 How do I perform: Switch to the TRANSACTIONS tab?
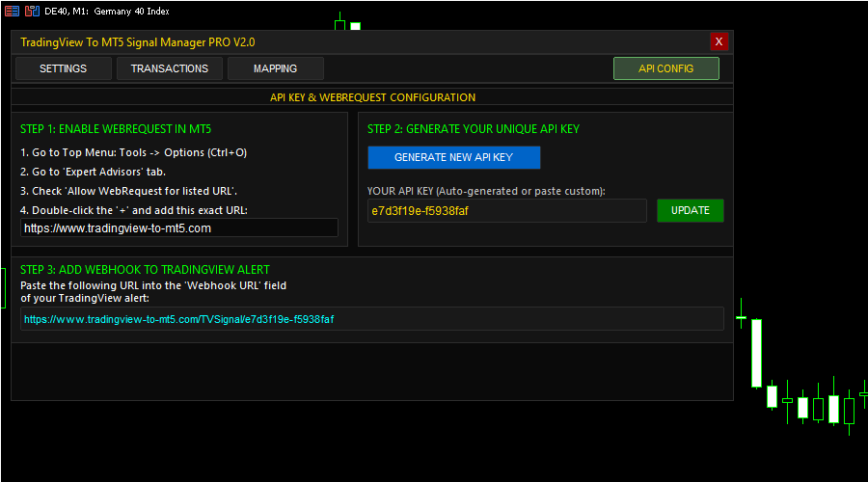tap(170, 68)
